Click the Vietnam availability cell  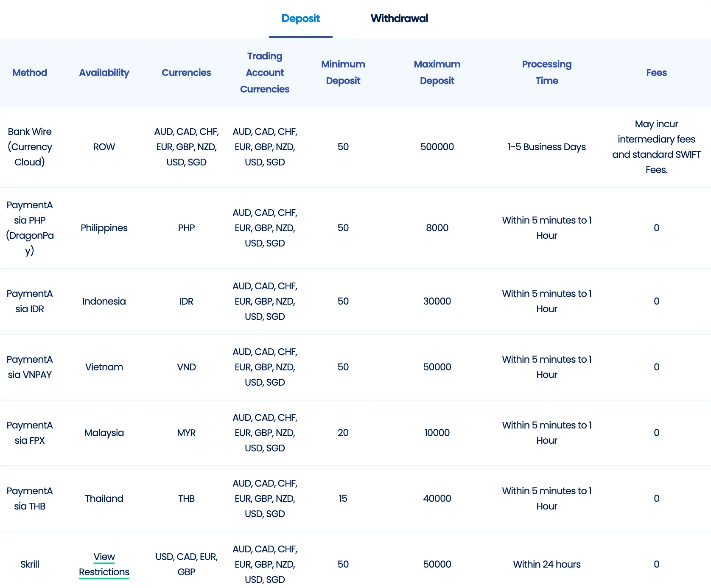[104, 367]
